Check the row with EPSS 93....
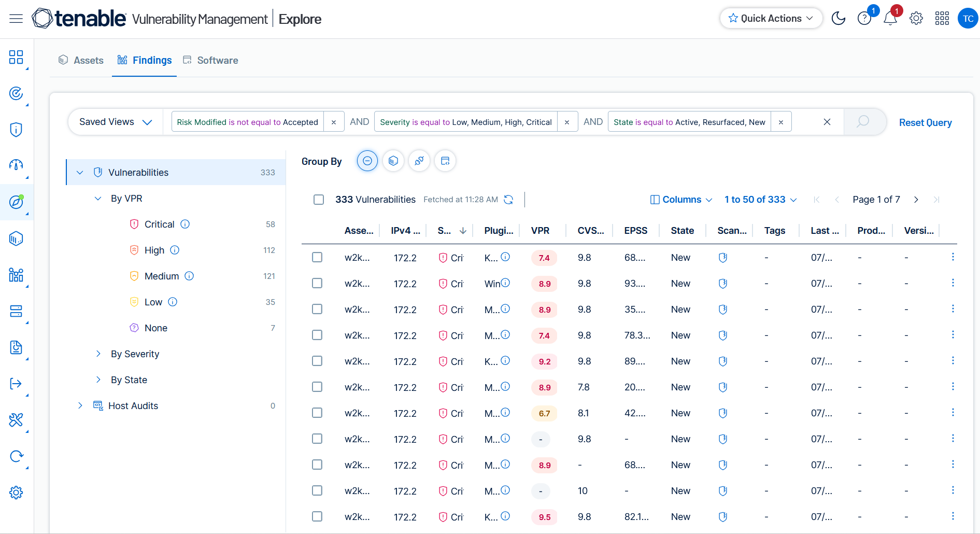This screenshot has width=980, height=534. 317,283
